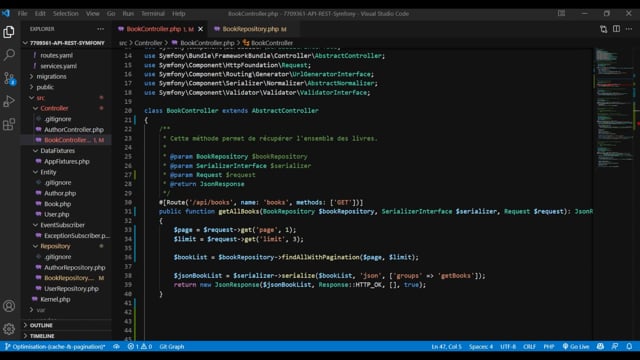Click errors and warnings indicator in status bar
640x360 pixels.
(x=140, y=347)
